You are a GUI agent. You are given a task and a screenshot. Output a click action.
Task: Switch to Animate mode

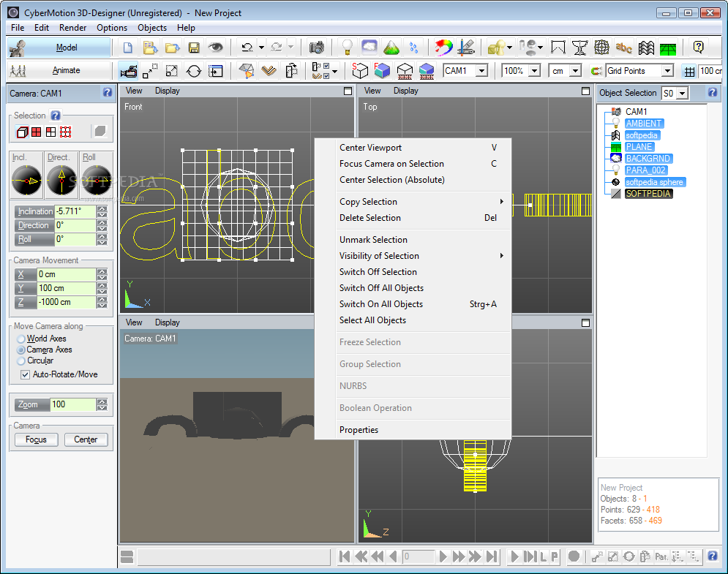point(59,70)
